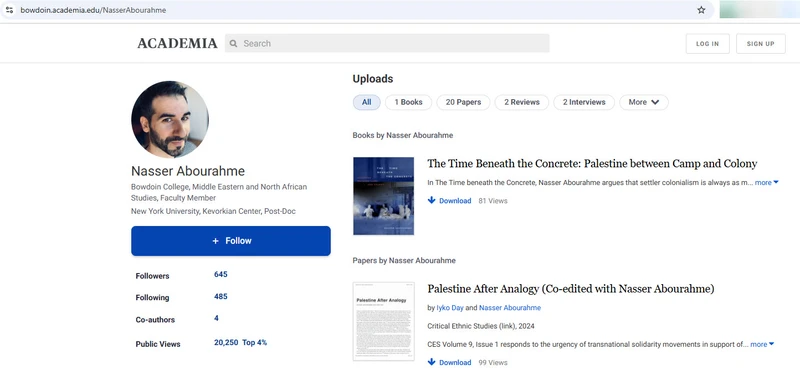
Task: Select the 2 Reviews filter
Action: point(522,102)
